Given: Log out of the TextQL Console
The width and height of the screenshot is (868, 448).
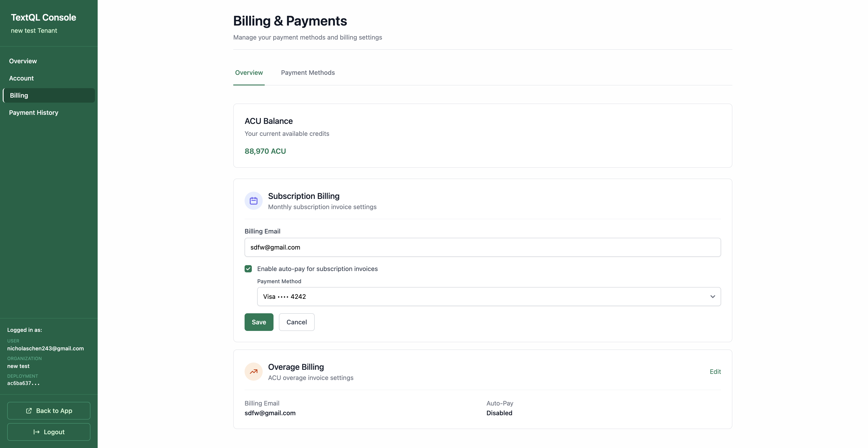Looking at the screenshot, I should (x=49, y=432).
